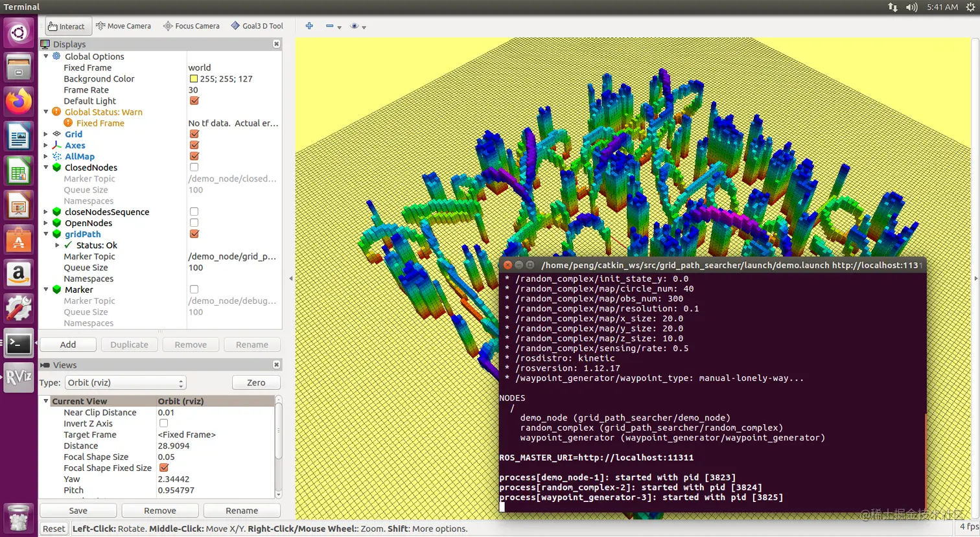Activate the Move Camera tool
This screenshot has width=980, height=537.
123,27
